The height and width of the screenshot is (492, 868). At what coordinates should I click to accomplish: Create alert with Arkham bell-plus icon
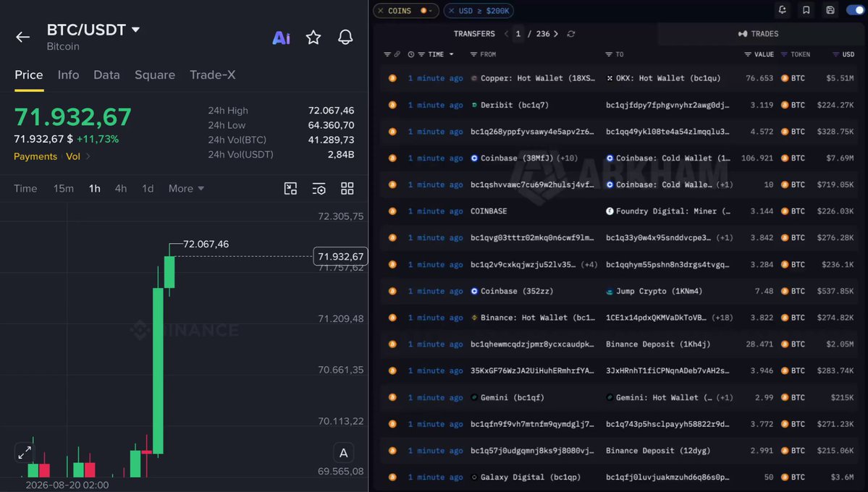[x=782, y=10]
